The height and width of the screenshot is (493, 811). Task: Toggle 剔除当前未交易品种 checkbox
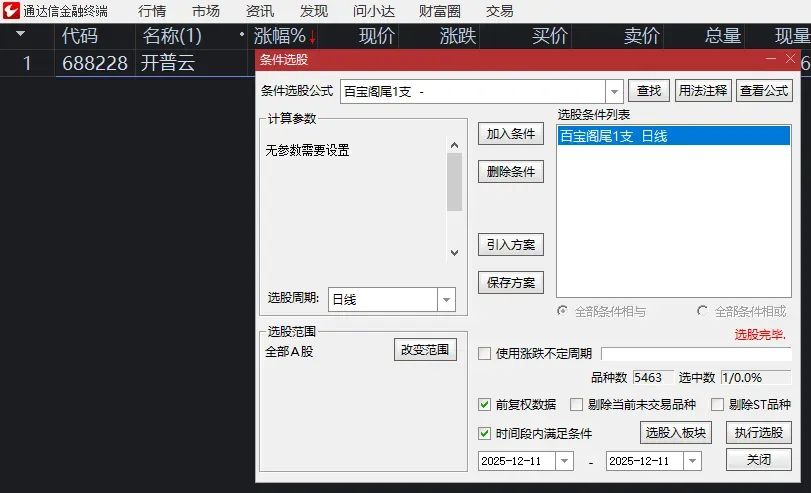(576, 404)
